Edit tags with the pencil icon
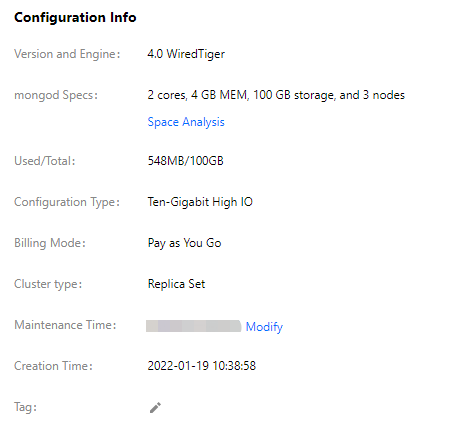 [x=155, y=407]
